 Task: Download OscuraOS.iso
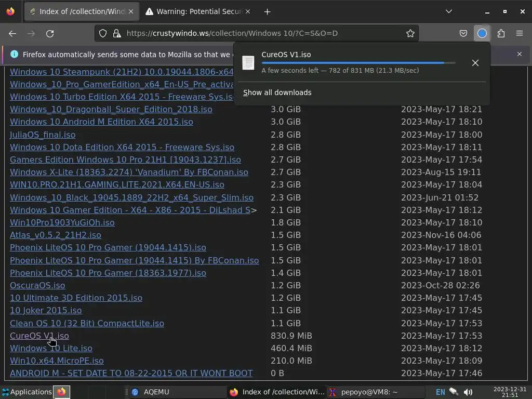coord(37,285)
